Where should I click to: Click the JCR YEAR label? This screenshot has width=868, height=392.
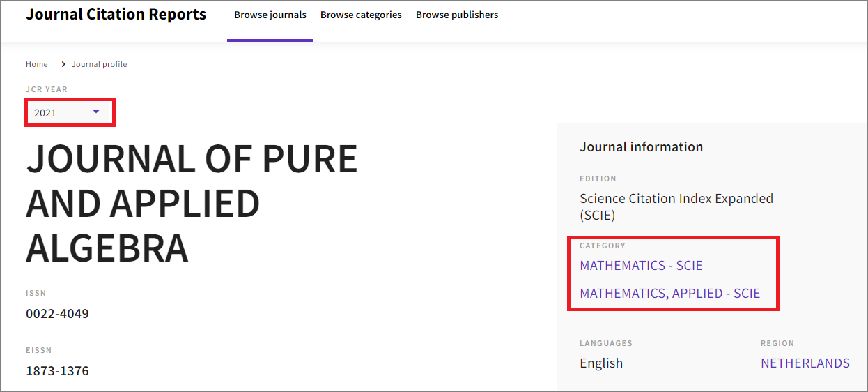pyautogui.click(x=47, y=89)
